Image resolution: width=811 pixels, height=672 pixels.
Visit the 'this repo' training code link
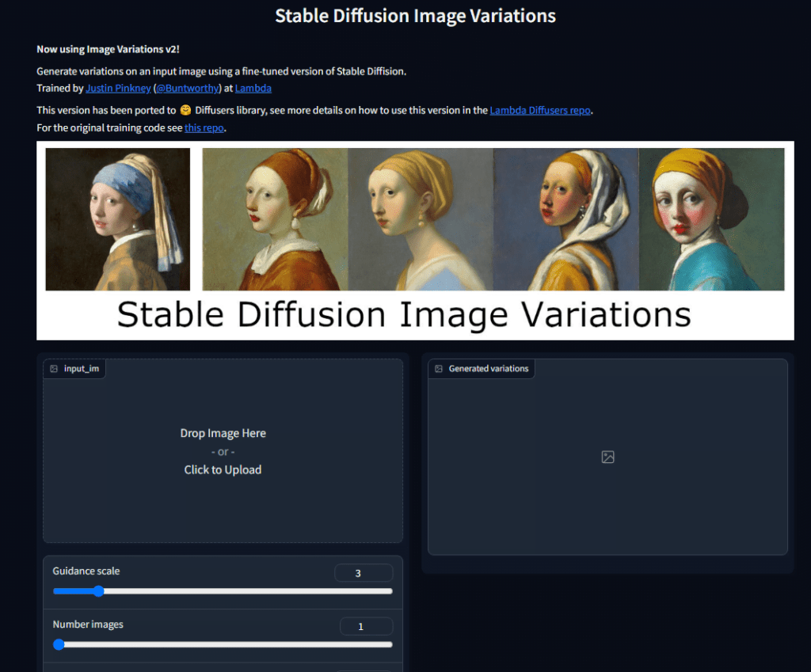pos(204,127)
